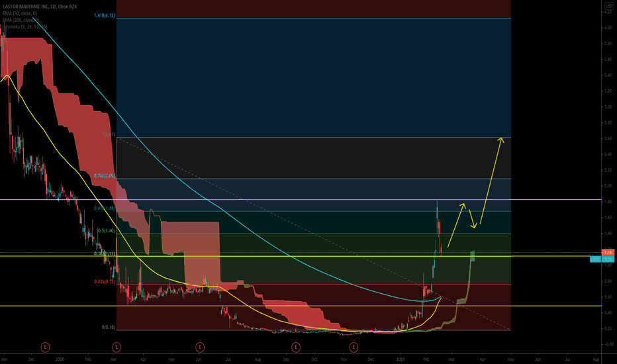Click the 0.618(1.68) Fibonacci level label

[105, 208]
